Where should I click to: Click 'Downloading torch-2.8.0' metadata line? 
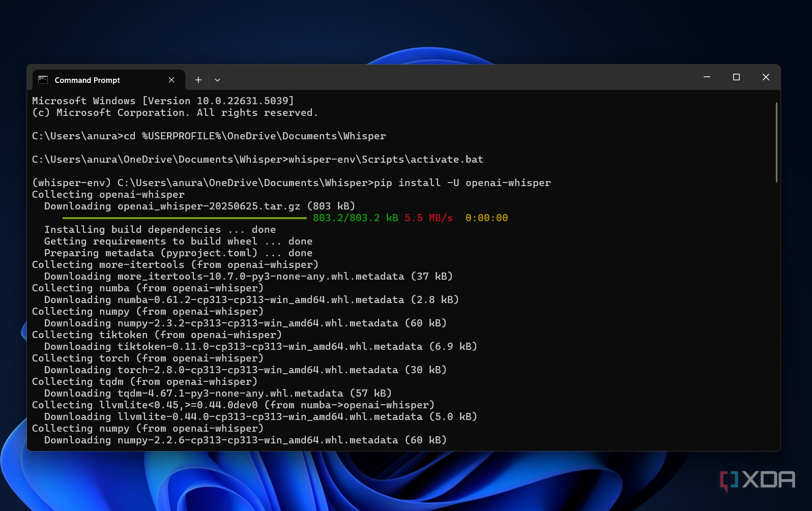(x=245, y=370)
